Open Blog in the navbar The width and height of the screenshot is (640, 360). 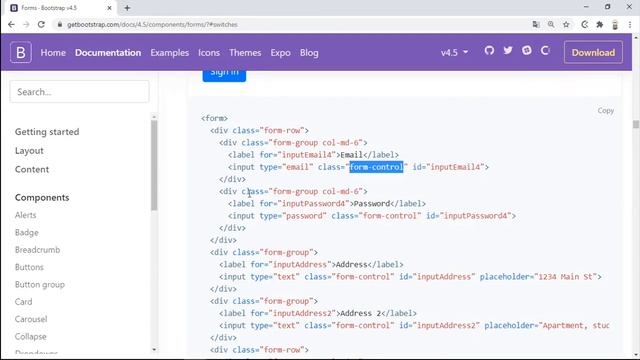coord(309,53)
